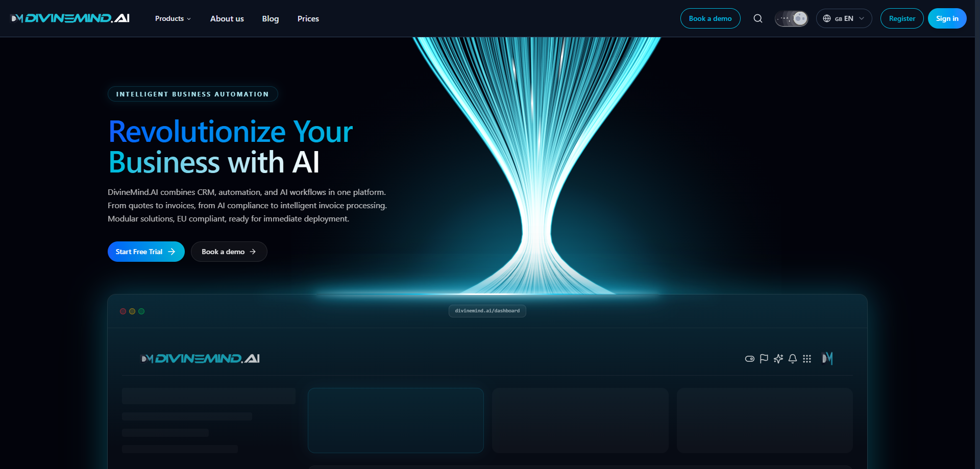Click the header Book a demo button
980x469 pixels.
click(710, 18)
